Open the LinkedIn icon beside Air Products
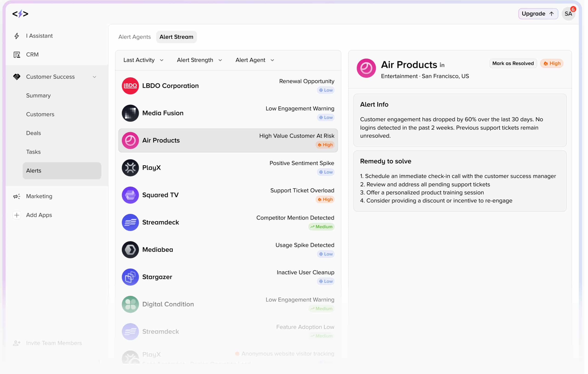588x374 pixels. point(442,65)
